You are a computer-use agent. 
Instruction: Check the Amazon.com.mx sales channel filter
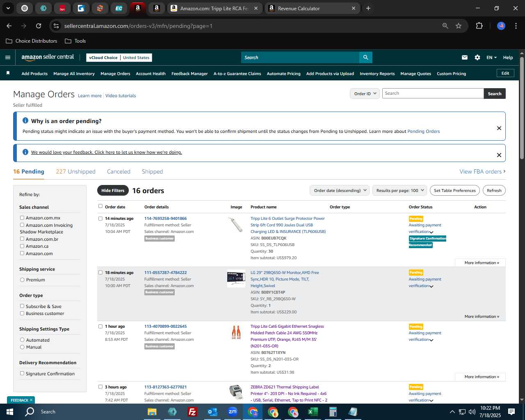pos(22,218)
